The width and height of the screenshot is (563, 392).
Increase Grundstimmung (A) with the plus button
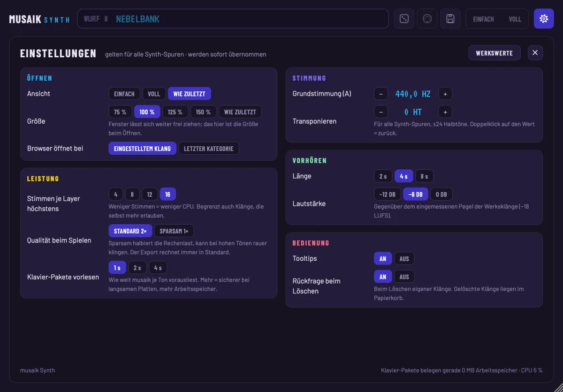(x=445, y=94)
